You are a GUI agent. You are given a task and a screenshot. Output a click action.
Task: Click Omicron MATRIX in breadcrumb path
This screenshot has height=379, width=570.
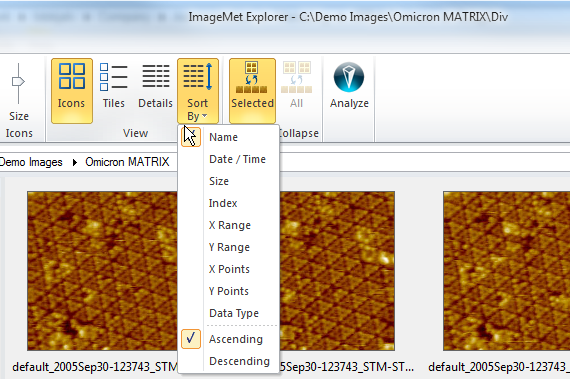[x=127, y=162]
